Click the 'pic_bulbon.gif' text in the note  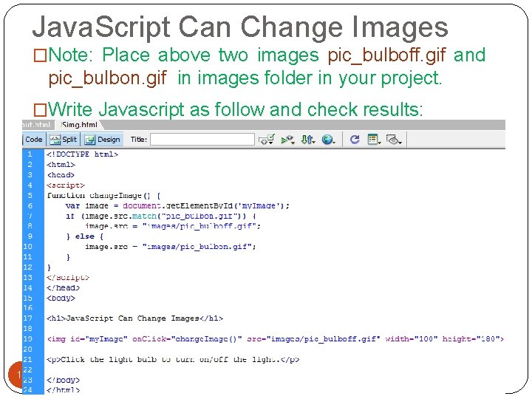click(x=108, y=78)
